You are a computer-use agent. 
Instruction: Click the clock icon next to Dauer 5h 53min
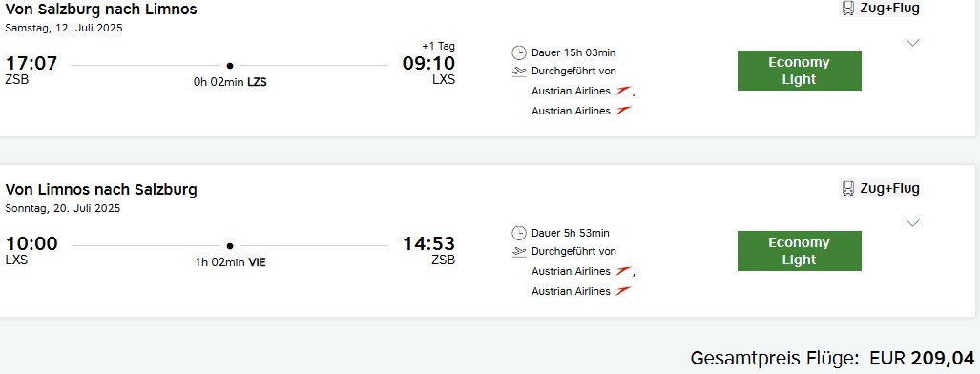pyautogui.click(x=519, y=234)
